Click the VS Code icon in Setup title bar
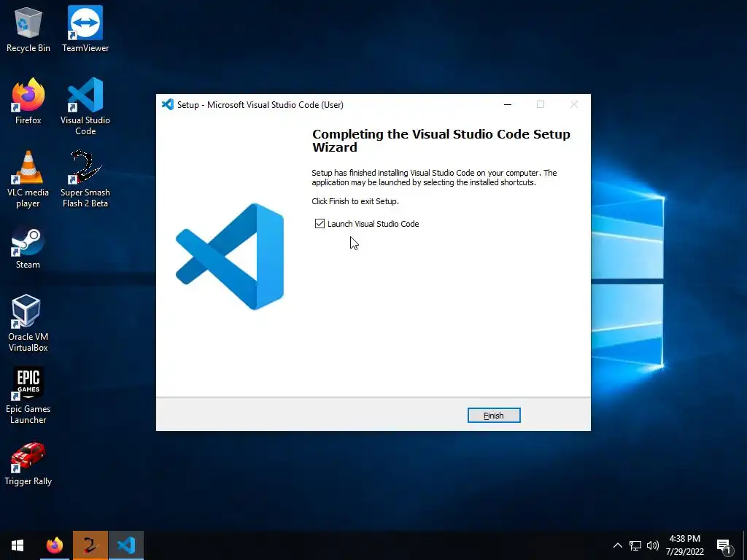This screenshot has height=560, width=747. coord(167,105)
